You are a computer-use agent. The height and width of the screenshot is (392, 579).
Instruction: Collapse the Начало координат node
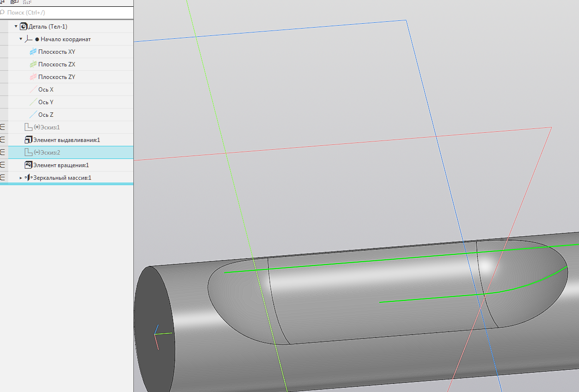tap(21, 39)
